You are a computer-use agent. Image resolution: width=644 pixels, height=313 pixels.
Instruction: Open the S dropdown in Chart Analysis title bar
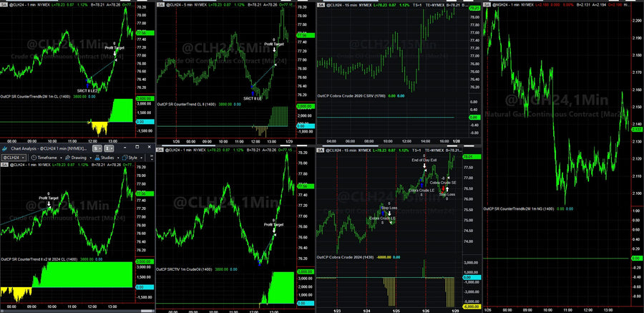tap(97, 148)
